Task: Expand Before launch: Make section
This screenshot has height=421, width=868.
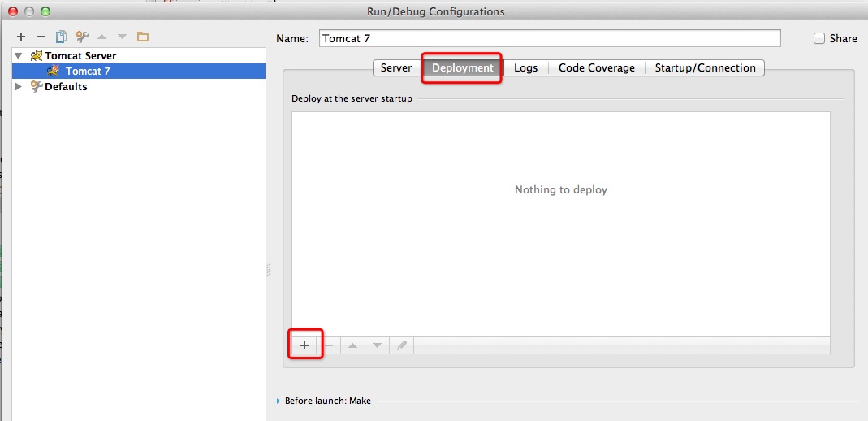Action: (x=279, y=401)
